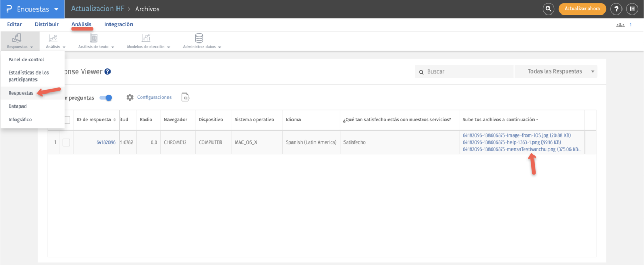The width and height of the screenshot is (644, 265).
Task: Click the Análisis de texto icon
Action: (x=94, y=38)
